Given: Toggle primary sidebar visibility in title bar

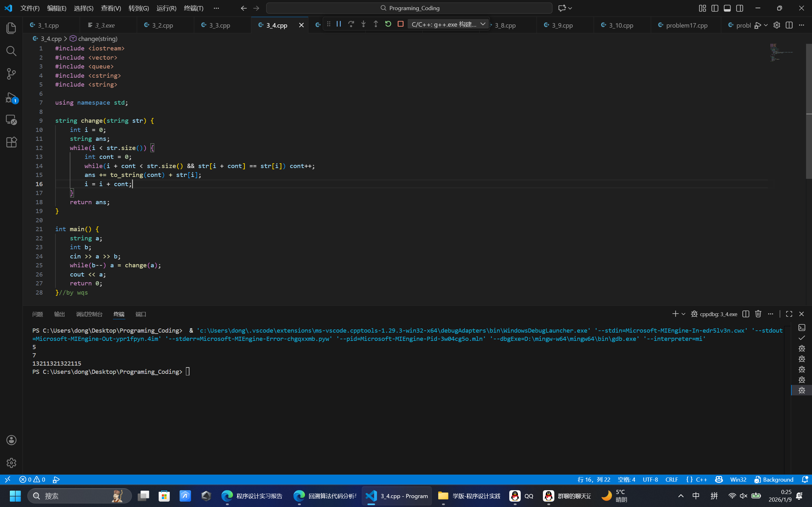Looking at the screenshot, I should click(x=715, y=8).
